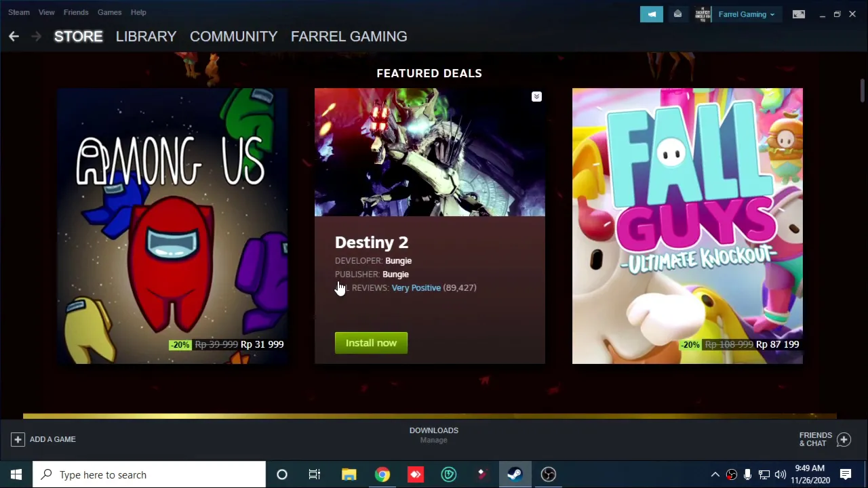Open the Fall Guys deal card

click(x=688, y=226)
